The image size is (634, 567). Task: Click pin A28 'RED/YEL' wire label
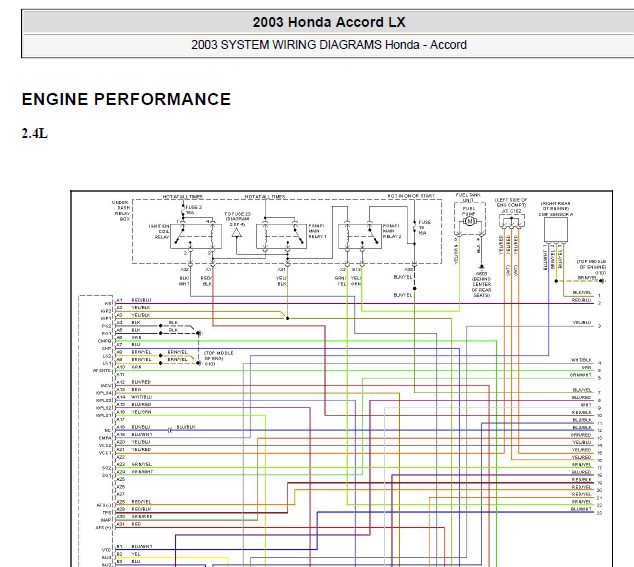pyautogui.click(x=141, y=501)
